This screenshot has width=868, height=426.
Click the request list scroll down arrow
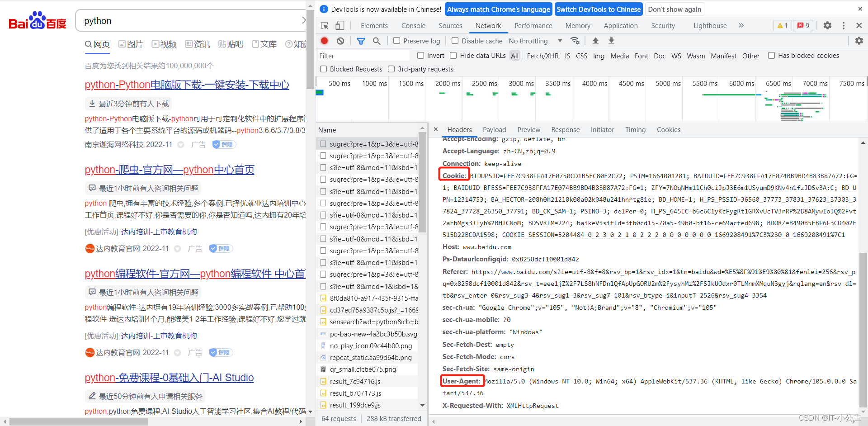[422, 405]
